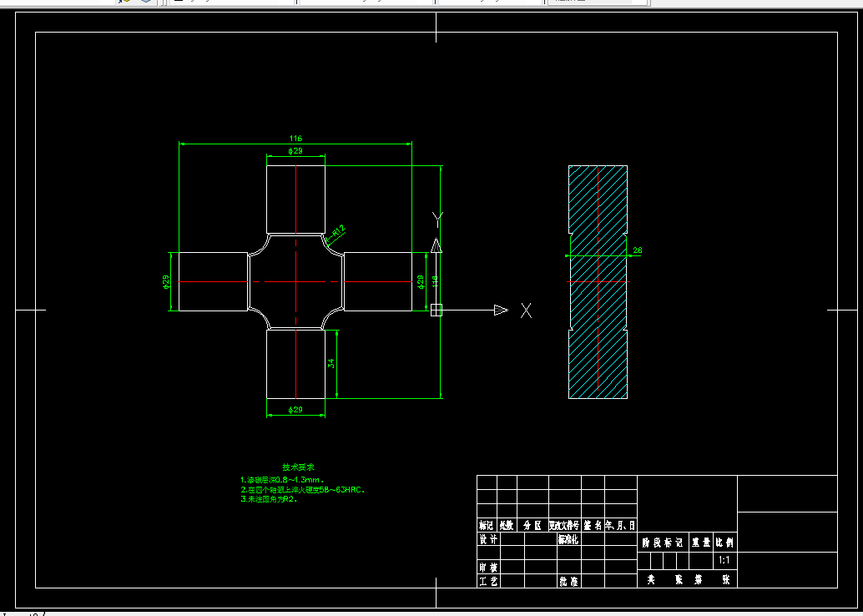Select note 2 about 58~63HRC hardness
Viewport: 863px width, 616px height.
(x=303, y=489)
